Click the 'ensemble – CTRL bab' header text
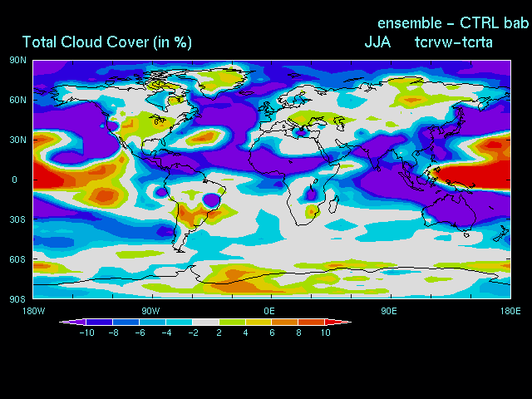 [x=453, y=23]
